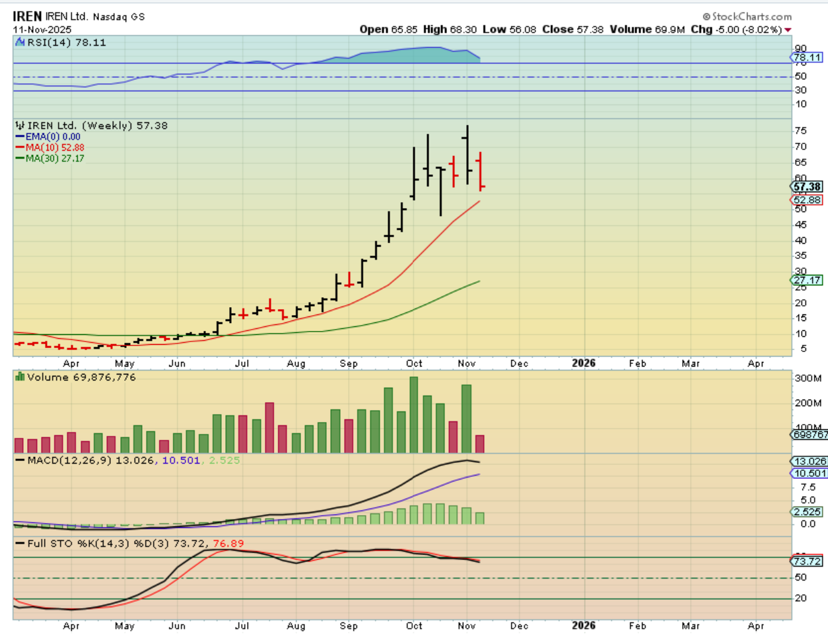
Task: Click the RSI(14) legend marker icon
Action: (20, 42)
